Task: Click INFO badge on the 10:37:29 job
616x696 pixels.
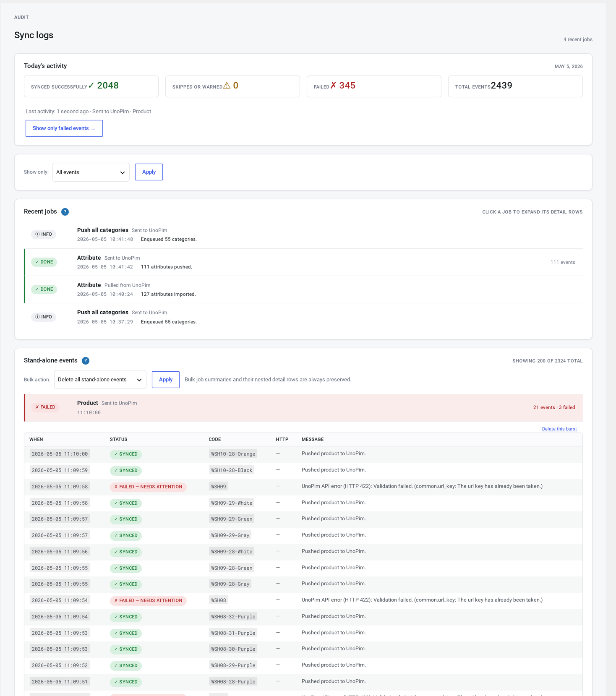Action: 44,317
